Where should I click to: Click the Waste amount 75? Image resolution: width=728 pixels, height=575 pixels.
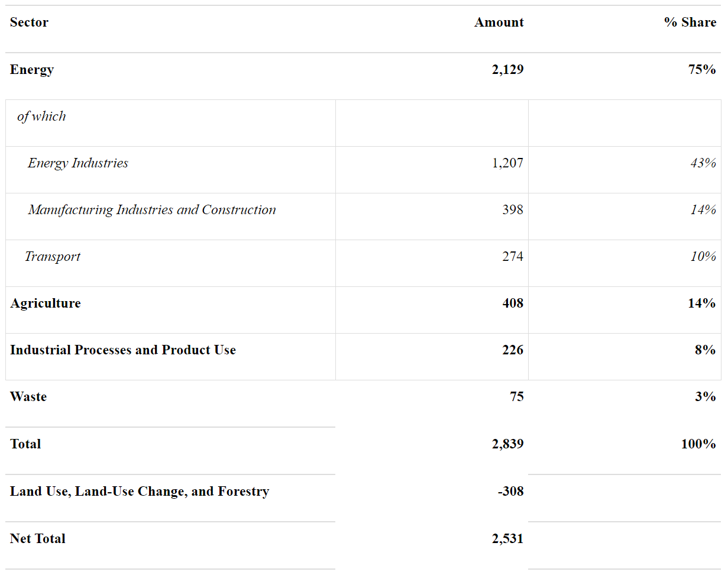click(x=517, y=397)
